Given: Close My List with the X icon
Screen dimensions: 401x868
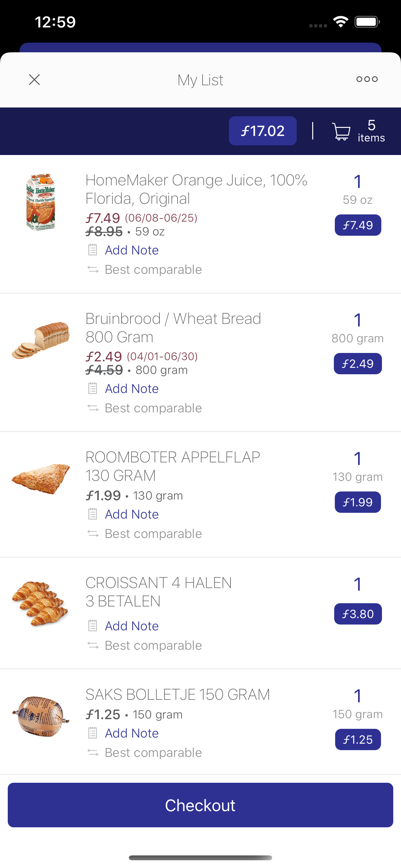Looking at the screenshot, I should pos(34,80).
